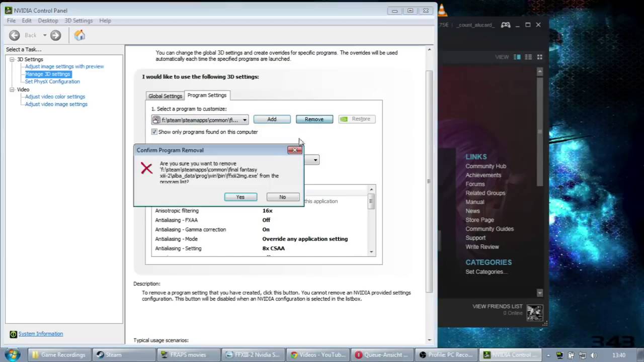Screen dimensions: 644x362
Task: Click the 16x anisotropic filtering value
Action: pos(267,211)
